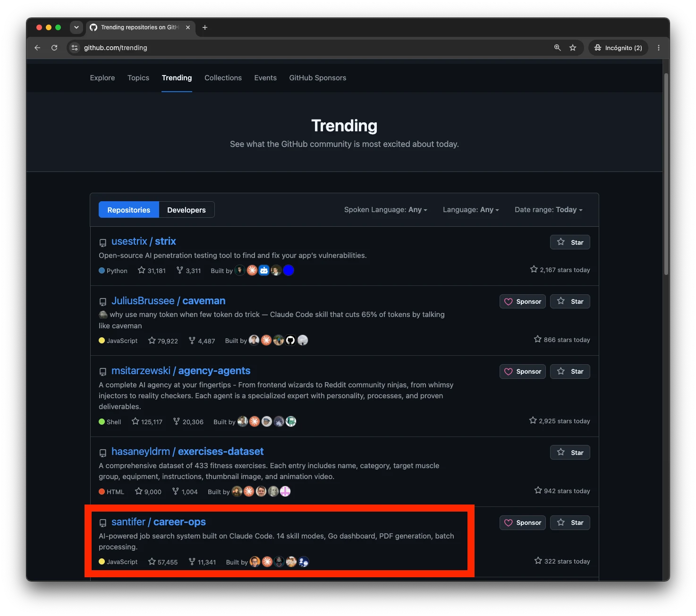
Task: Open exercises-dataset stargazers count 9,000
Action: [148, 492]
